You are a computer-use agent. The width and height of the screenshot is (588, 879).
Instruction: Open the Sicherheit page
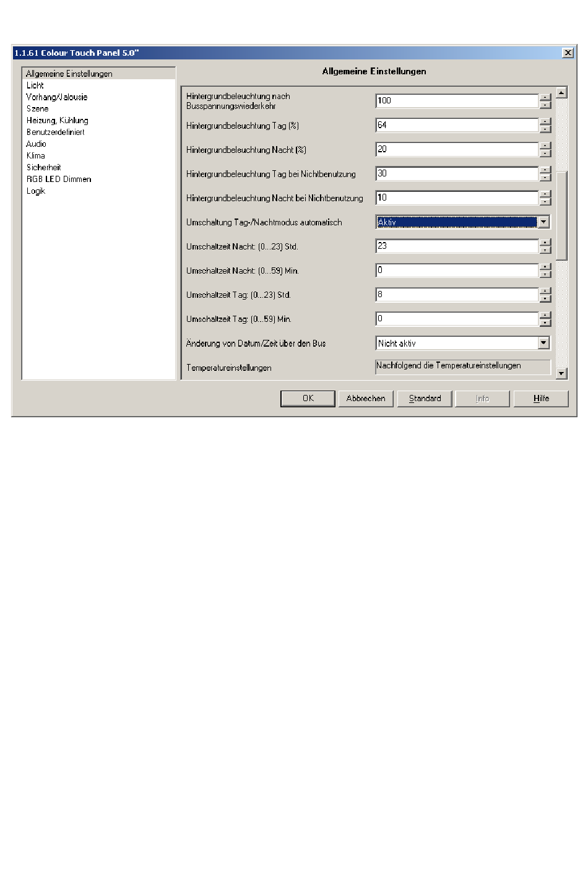click(x=44, y=168)
